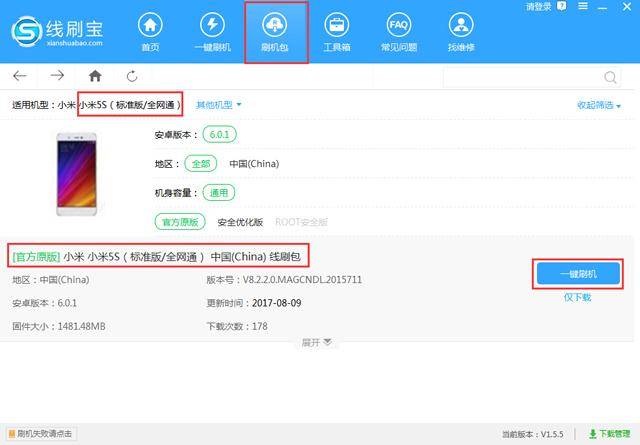Open the 找维修 repair person icon
This screenshot has height=445, width=640.
461,25
